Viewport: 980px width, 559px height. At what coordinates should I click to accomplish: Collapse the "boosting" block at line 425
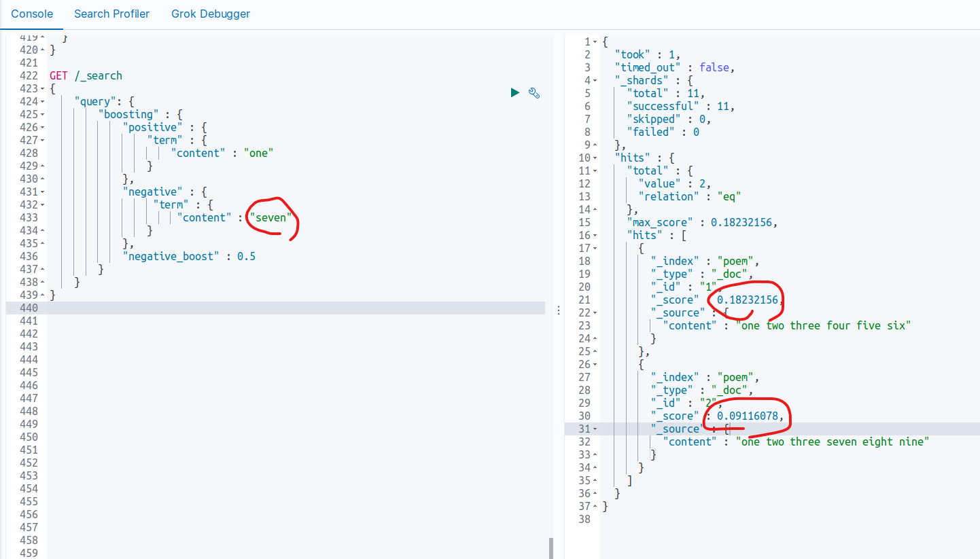click(42, 115)
